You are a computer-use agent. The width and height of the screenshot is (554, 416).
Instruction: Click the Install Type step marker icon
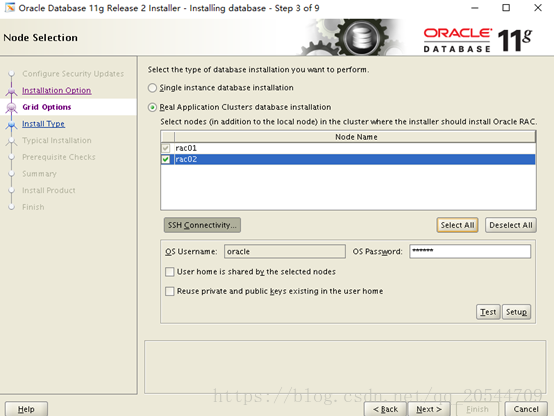coord(11,125)
